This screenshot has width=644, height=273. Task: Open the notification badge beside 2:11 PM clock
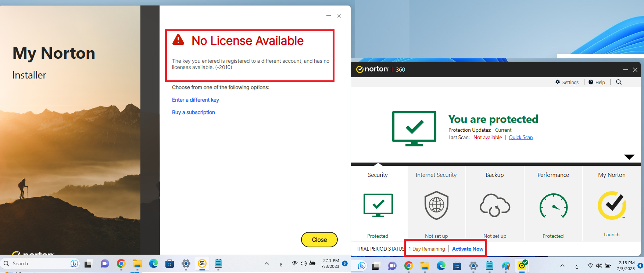coord(345,263)
